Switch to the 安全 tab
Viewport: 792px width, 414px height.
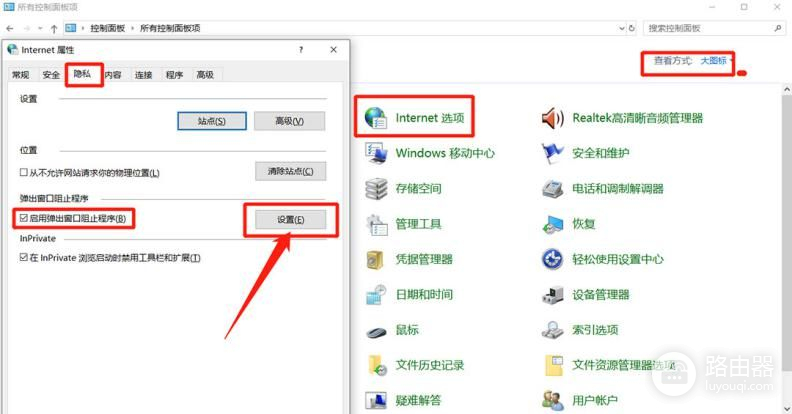(51, 75)
